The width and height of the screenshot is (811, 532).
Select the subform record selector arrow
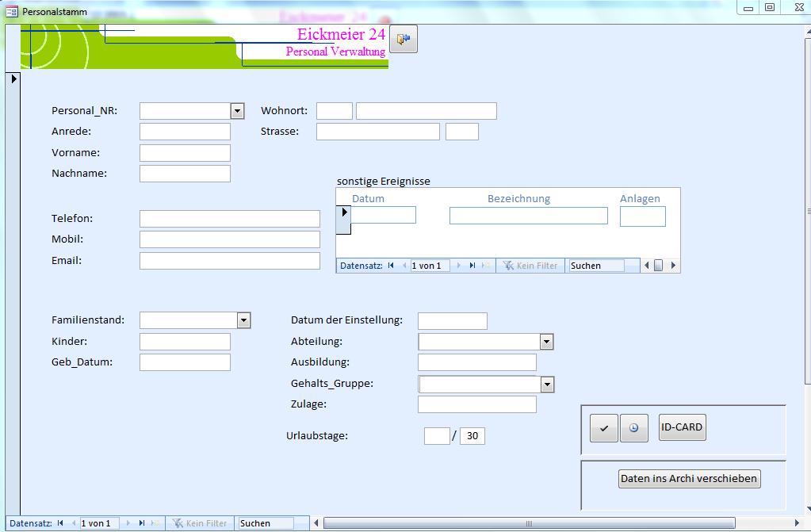344,212
